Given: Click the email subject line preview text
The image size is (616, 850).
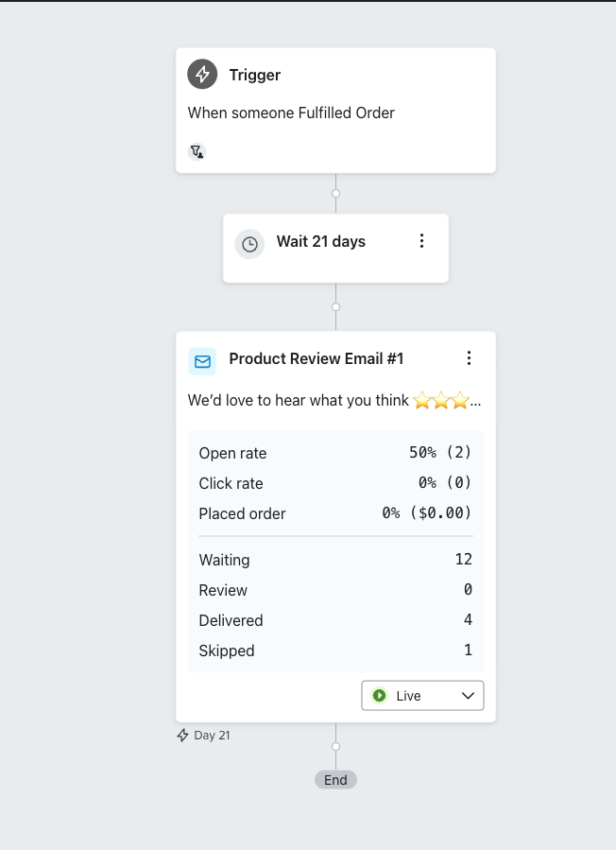Looking at the screenshot, I should click(334, 401).
